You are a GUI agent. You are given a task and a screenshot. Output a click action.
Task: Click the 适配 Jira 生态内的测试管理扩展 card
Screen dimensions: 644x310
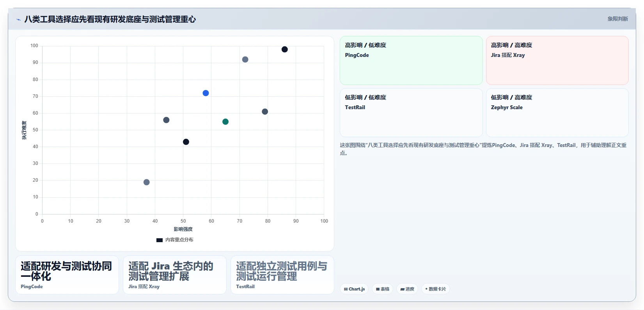(x=175, y=275)
